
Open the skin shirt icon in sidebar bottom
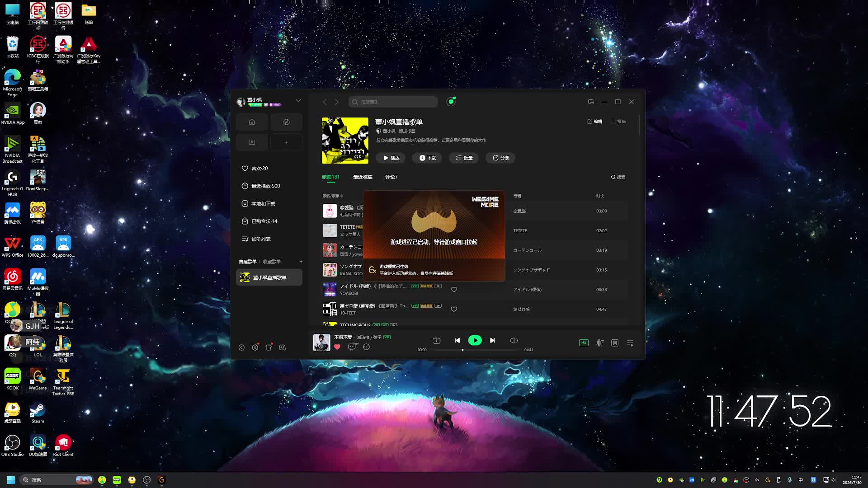269,347
